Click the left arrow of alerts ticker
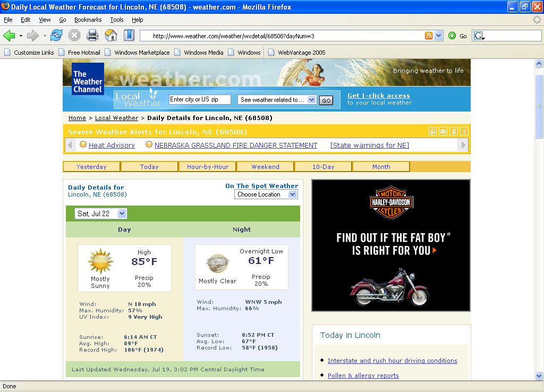This screenshot has width=544, height=392. click(x=70, y=144)
